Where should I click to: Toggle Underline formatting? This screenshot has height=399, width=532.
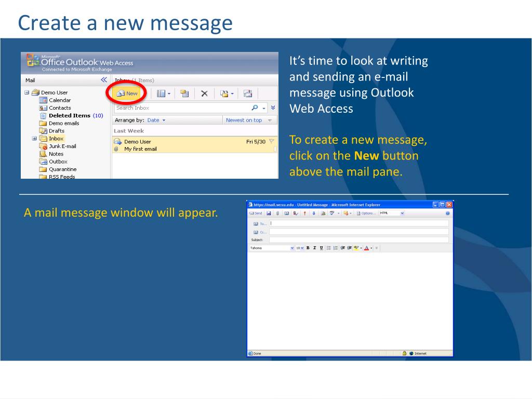coord(321,248)
